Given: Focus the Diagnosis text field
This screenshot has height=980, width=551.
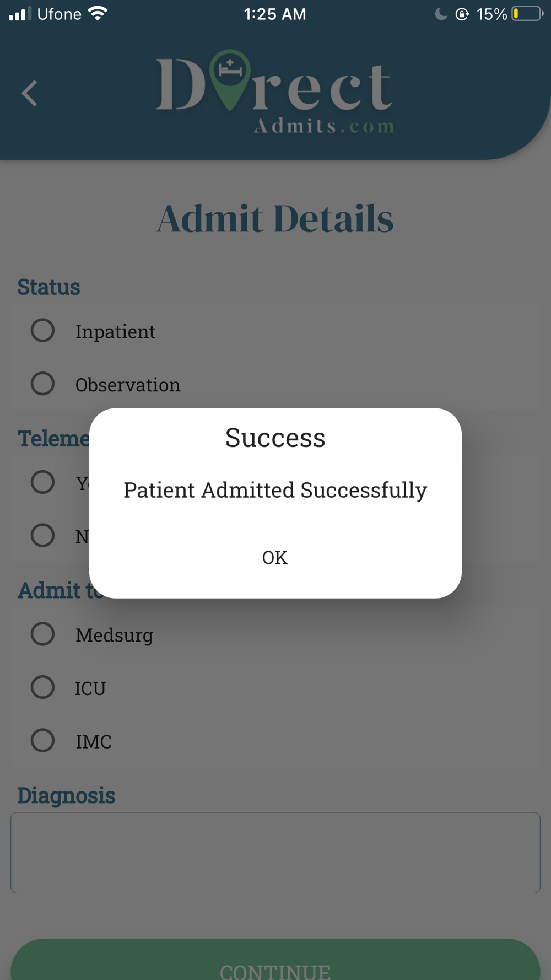Looking at the screenshot, I should [x=275, y=853].
